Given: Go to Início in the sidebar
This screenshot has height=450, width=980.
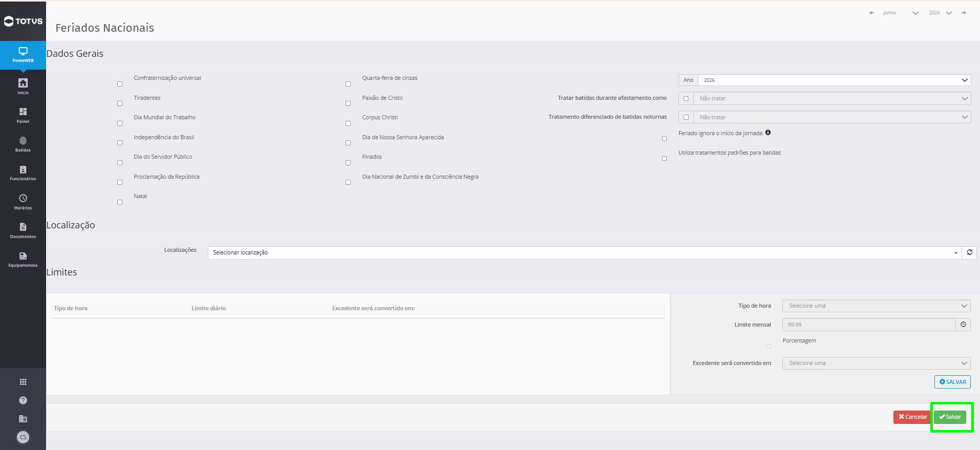Looking at the screenshot, I should click(23, 87).
